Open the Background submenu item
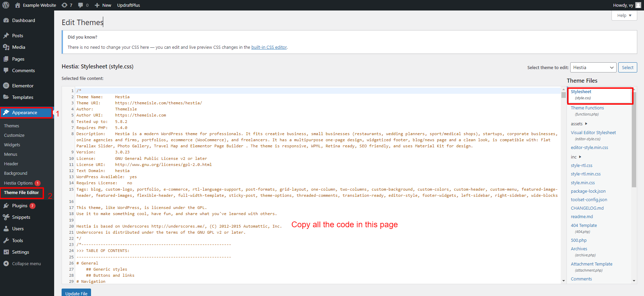This screenshot has height=296, width=644. coord(16,173)
